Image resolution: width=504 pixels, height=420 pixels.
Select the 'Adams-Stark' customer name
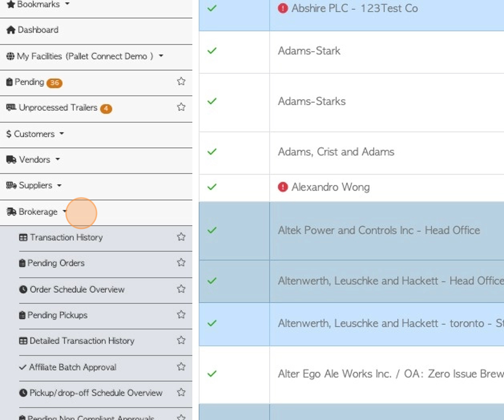coord(309,51)
